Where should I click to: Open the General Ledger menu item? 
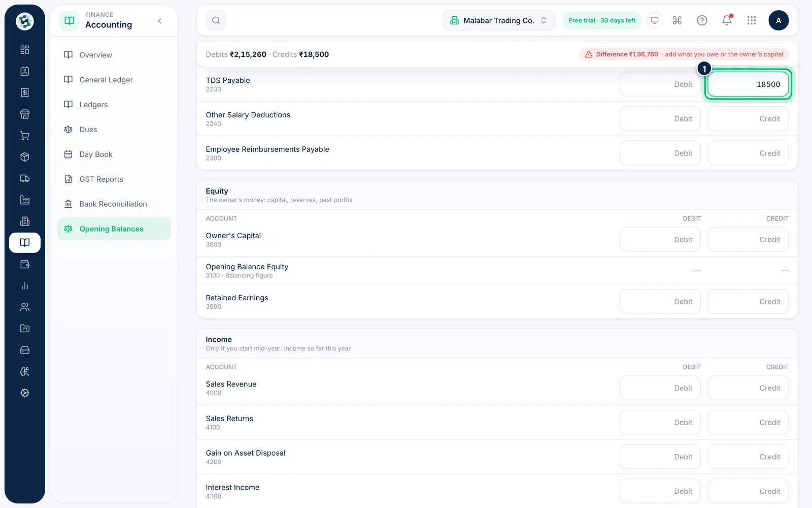(114, 80)
